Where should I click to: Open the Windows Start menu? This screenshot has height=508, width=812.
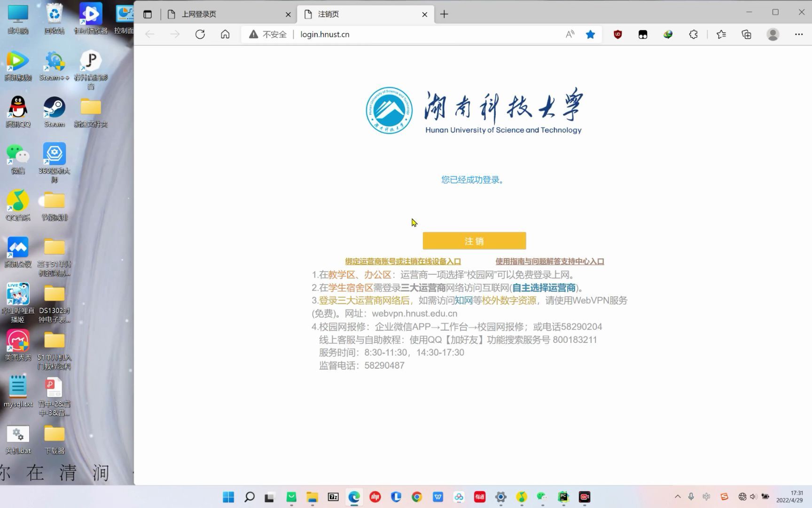[228, 497]
